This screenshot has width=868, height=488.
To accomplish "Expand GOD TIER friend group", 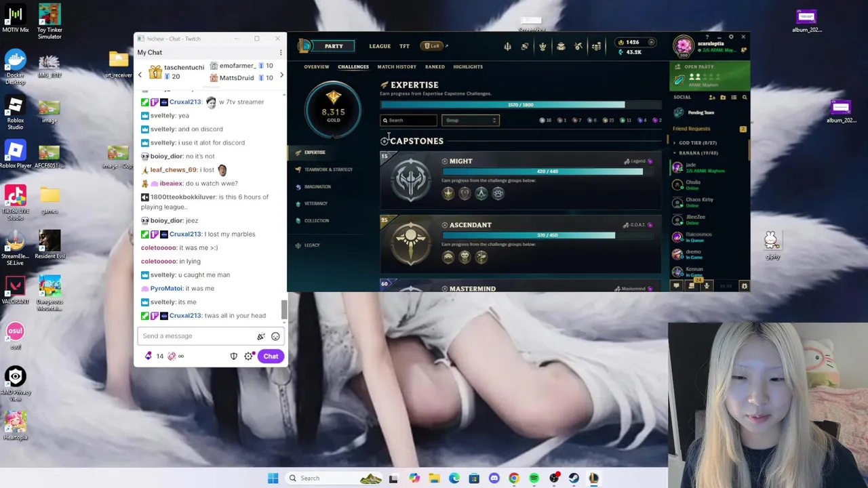I will point(694,143).
